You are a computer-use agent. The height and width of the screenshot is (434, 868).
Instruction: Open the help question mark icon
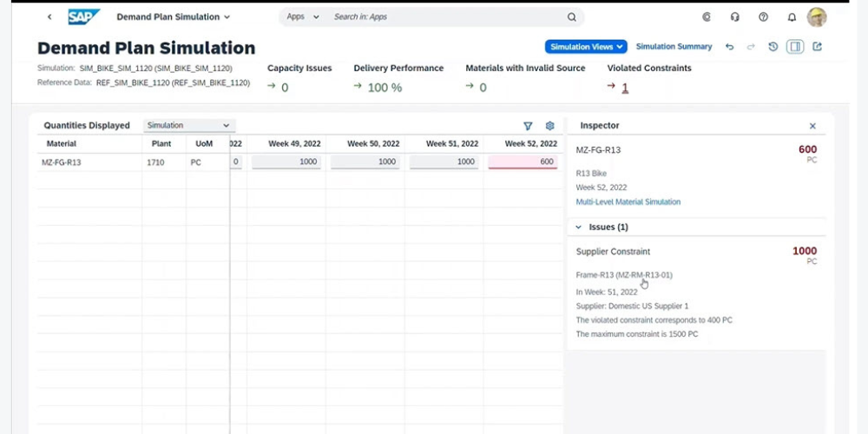point(763,17)
